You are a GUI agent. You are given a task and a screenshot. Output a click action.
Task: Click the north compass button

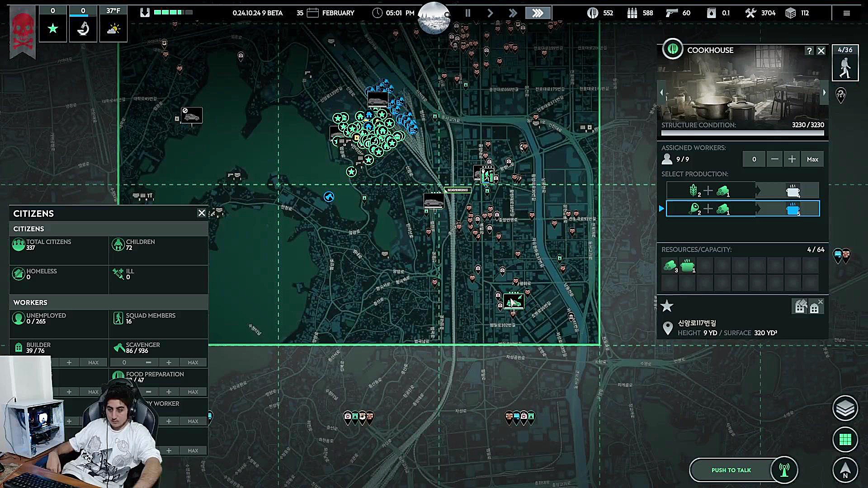pos(845,470)
